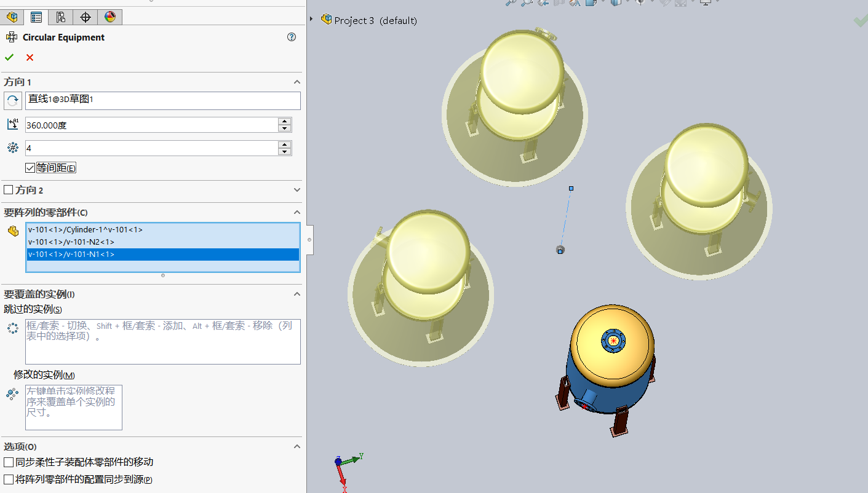Click the instance count icon beside 4
This screenshot has width=868, height=493.
pyautogui.click(x=12, y=148)
